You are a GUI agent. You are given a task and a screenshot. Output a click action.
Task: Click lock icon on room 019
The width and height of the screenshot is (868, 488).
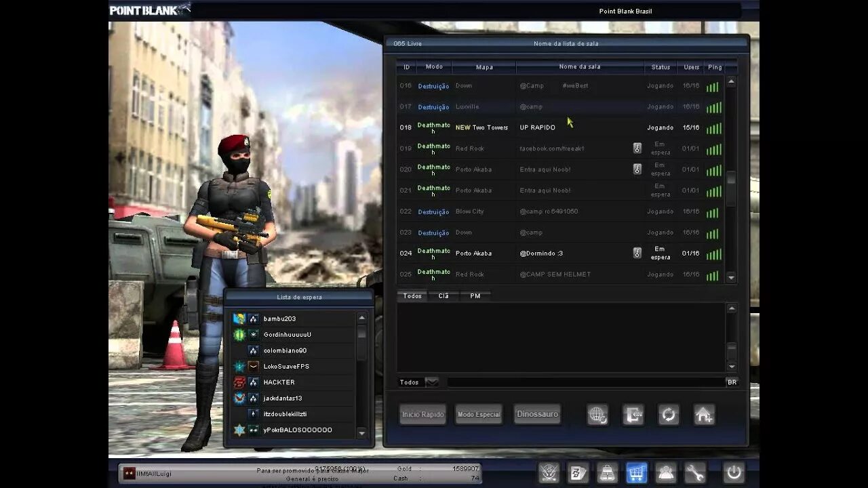point(637,148)
